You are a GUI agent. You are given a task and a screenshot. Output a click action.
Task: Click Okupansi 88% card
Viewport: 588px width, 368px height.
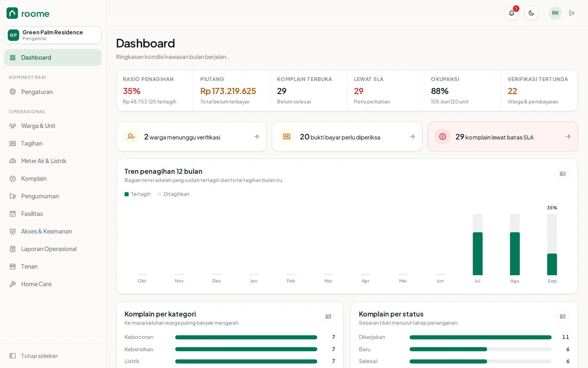(463, 91)
